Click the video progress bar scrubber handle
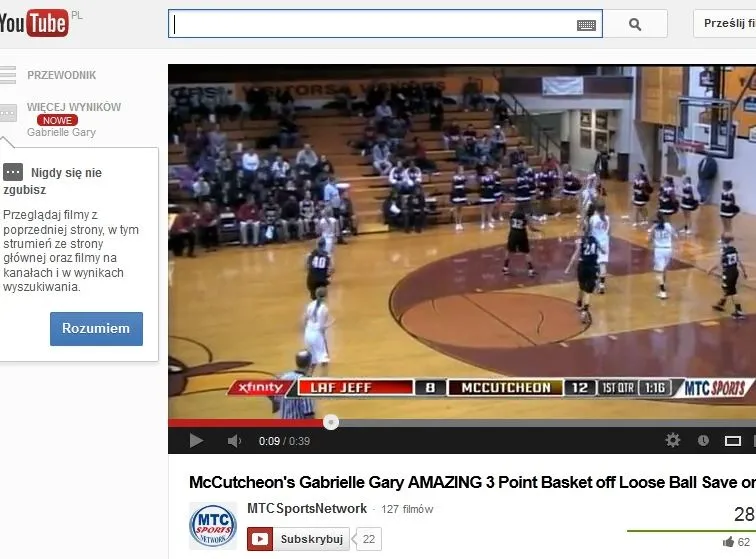 (331, 423)
